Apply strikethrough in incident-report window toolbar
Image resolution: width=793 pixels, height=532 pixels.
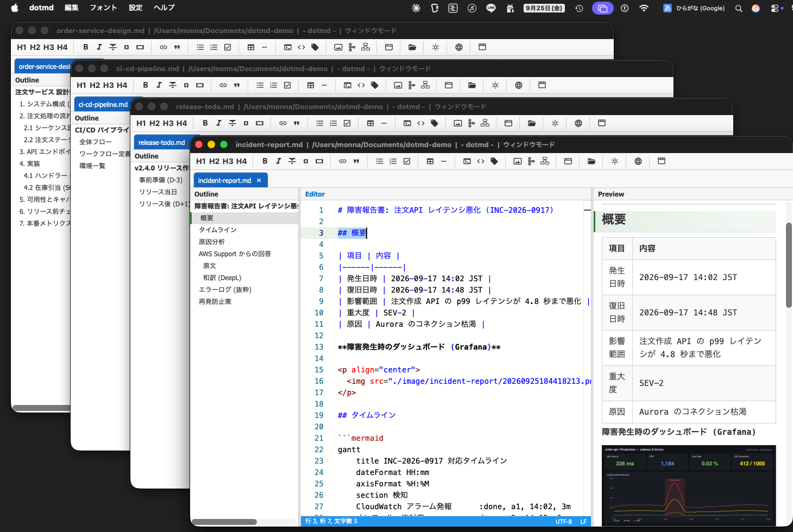[x=292, y=161]
